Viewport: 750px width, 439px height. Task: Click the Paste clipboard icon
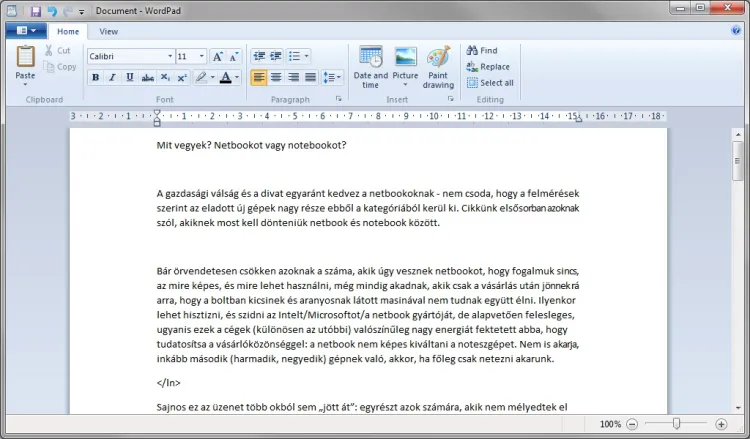[25, 56]
